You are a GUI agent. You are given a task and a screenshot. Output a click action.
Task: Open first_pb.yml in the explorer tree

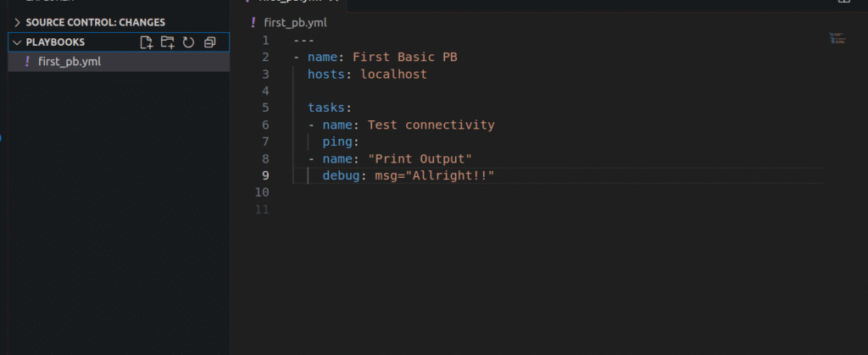pyautogui.click(x=70, y=61)
